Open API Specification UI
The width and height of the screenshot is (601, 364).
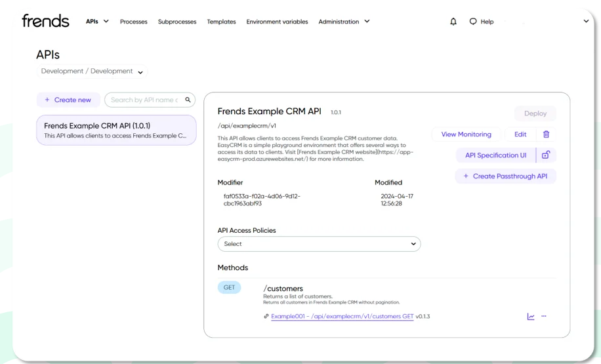[x=495, y=155]
